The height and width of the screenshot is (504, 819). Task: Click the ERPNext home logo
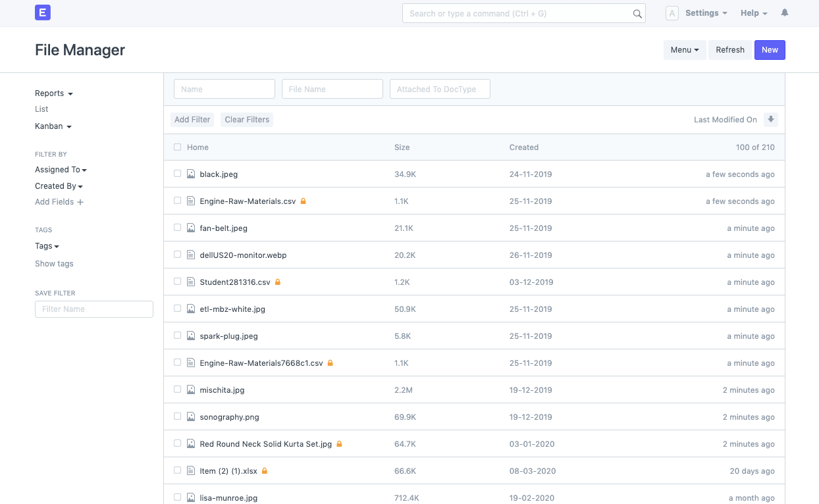43,13
